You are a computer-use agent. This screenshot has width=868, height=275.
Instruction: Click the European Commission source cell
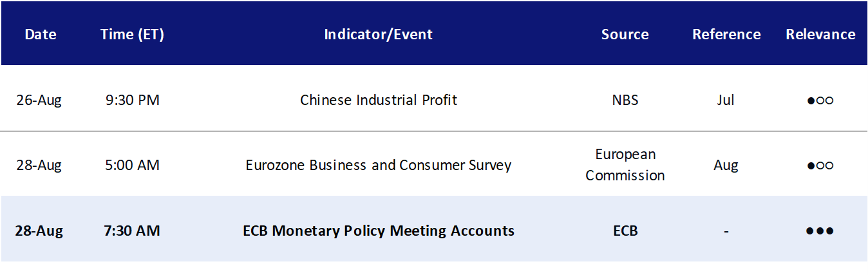point(625,165)
